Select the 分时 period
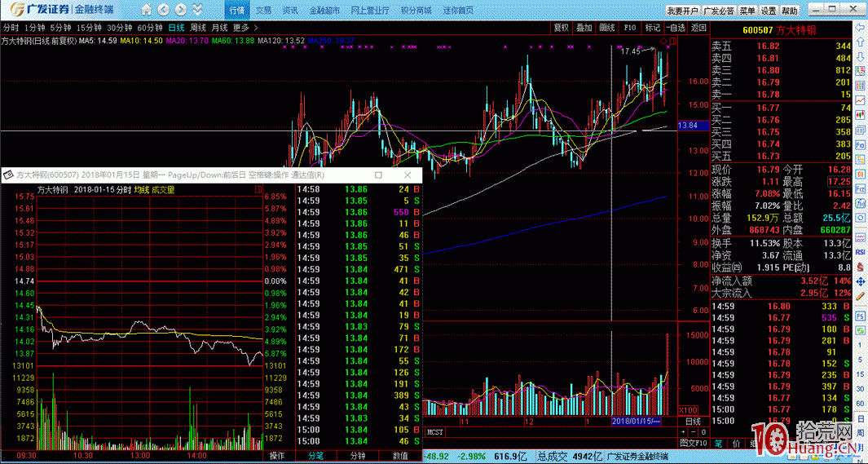This screenshot has width=868, height=464. [11, 27]
